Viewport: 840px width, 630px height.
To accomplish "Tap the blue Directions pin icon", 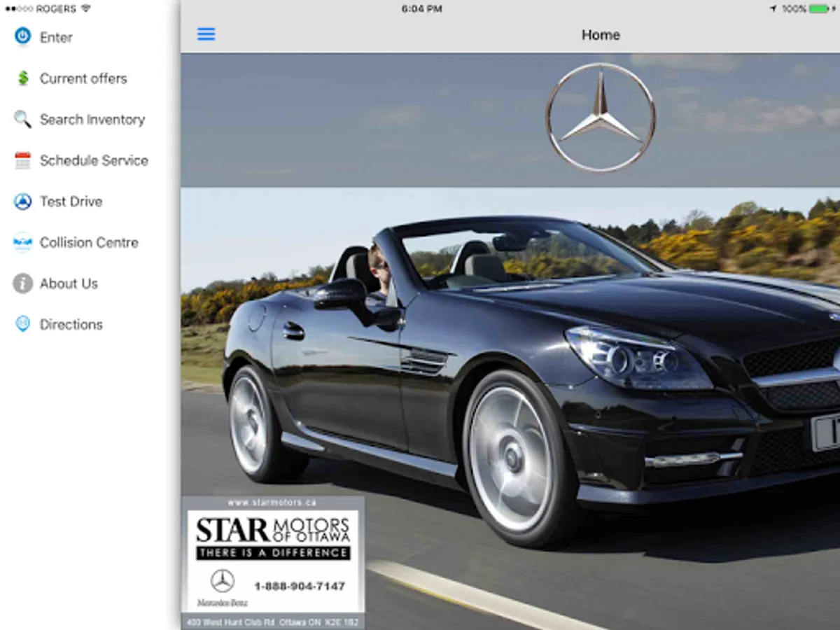I will pyautogui.click(x=23, y=324).
